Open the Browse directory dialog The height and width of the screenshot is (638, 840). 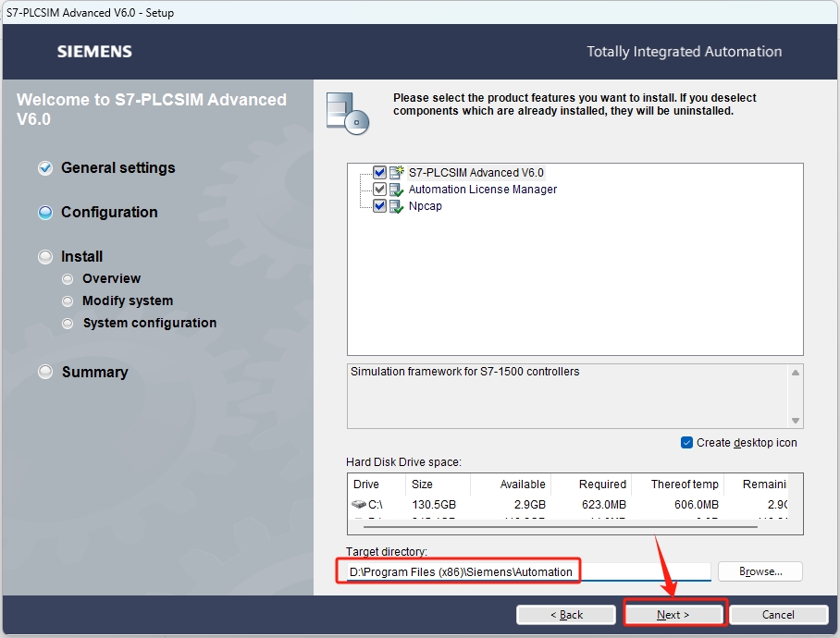point(760,571)
